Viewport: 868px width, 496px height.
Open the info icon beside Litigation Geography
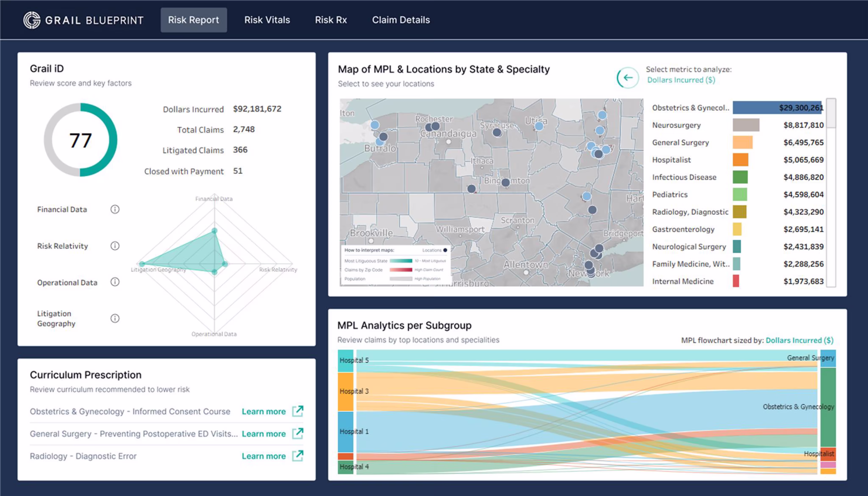pos(115,318)
